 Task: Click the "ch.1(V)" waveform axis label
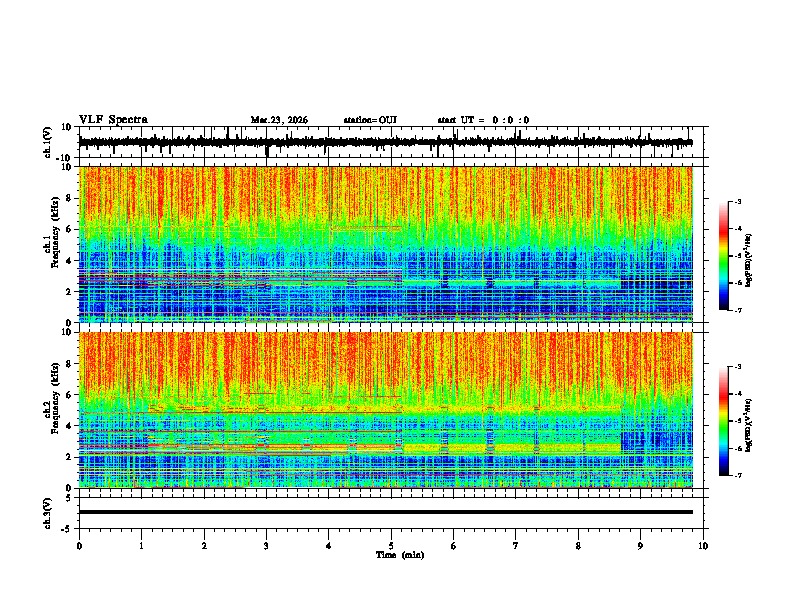47,142
